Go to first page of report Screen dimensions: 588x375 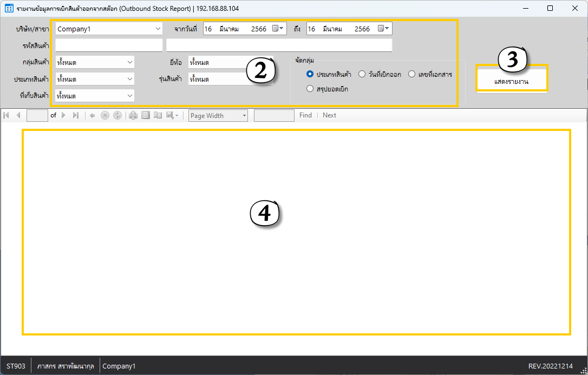click(6, 115)
